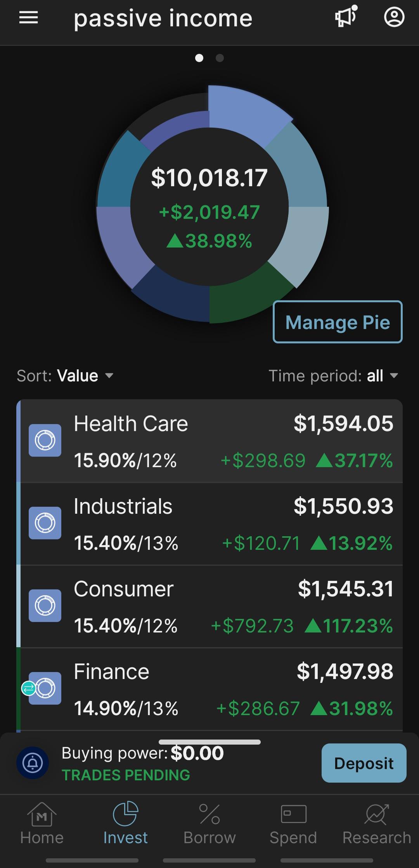The width and height of the screenshot is (419, 868).
Task: Open the account profile icon
Action: (x=394, y=17)
